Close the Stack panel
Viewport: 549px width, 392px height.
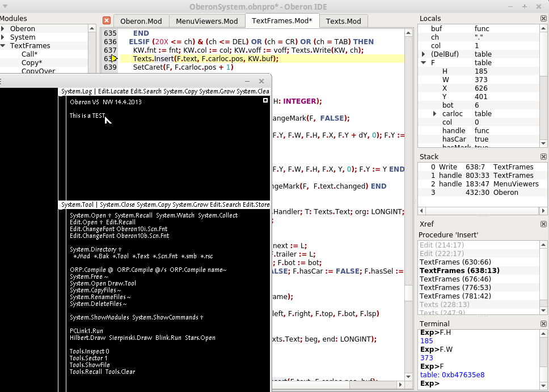[543, 156]
